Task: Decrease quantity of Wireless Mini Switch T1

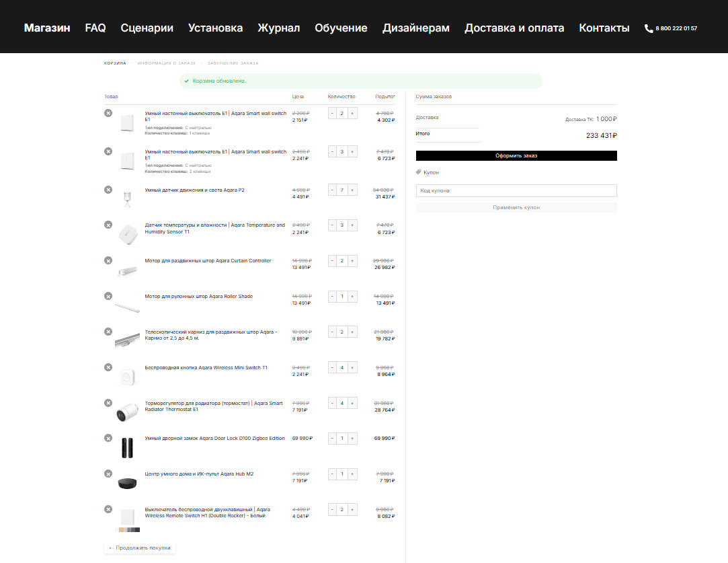Action: (333, 368)
